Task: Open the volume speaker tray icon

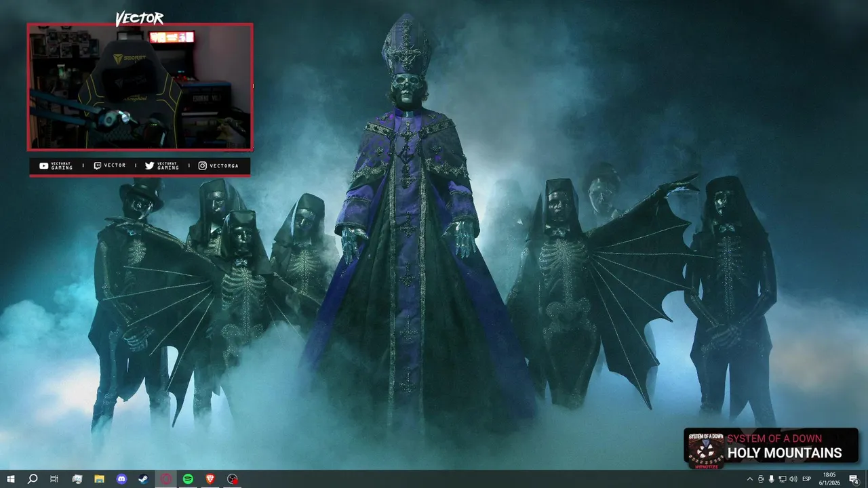Action: (793, 479)
